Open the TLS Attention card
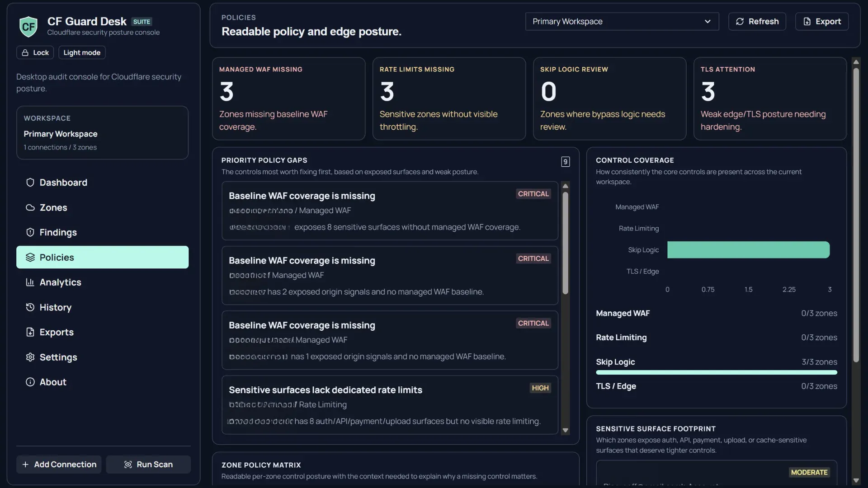Screen dimensions: 868x488 pyautogui.click(x=770, y=99)
